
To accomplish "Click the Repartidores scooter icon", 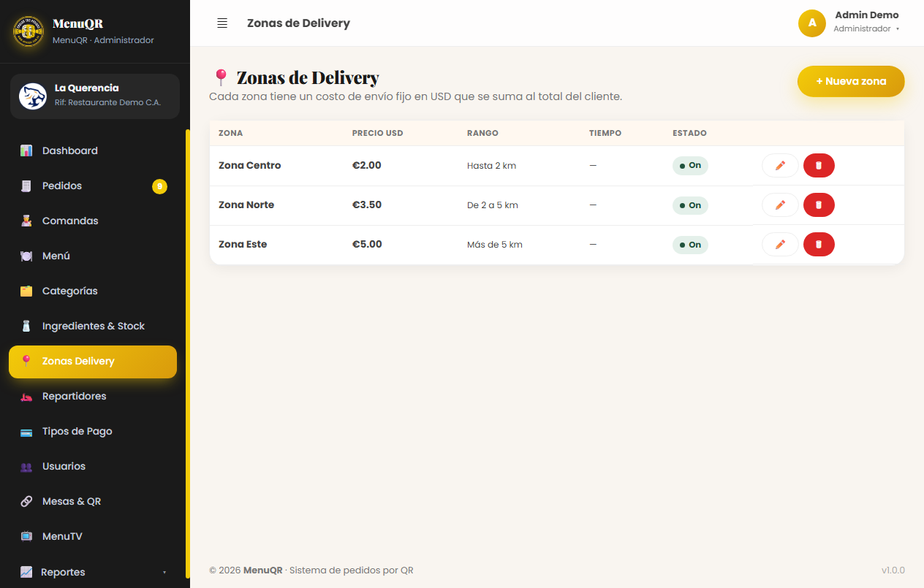I will point(26,396).
